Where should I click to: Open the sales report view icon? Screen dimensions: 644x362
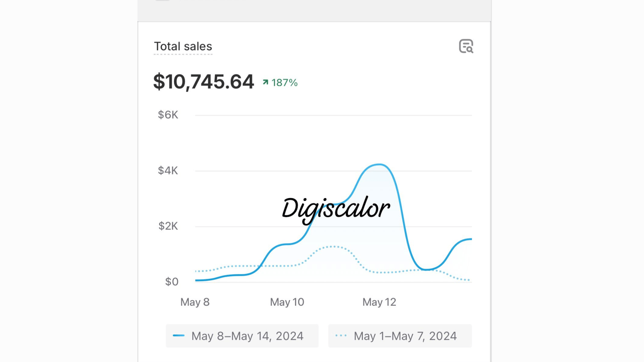pos(466,46)
